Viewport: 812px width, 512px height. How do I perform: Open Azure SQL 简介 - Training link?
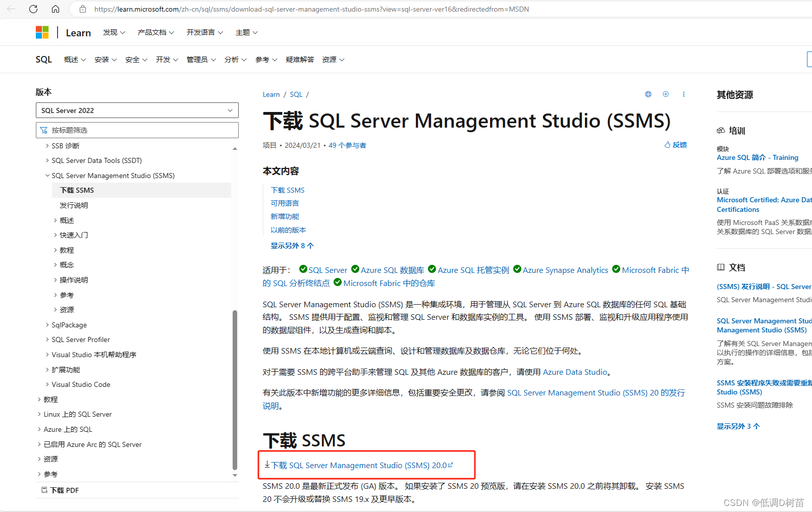click(x=757, y=157)
